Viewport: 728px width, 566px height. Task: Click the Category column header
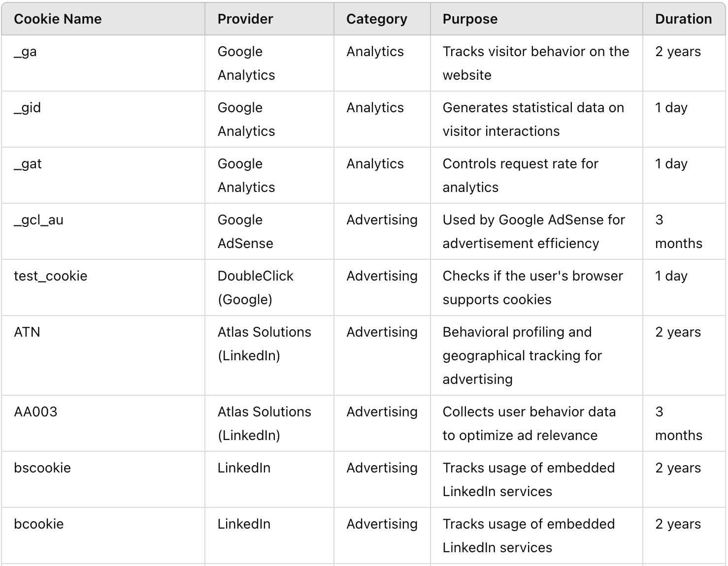[377, 19]
